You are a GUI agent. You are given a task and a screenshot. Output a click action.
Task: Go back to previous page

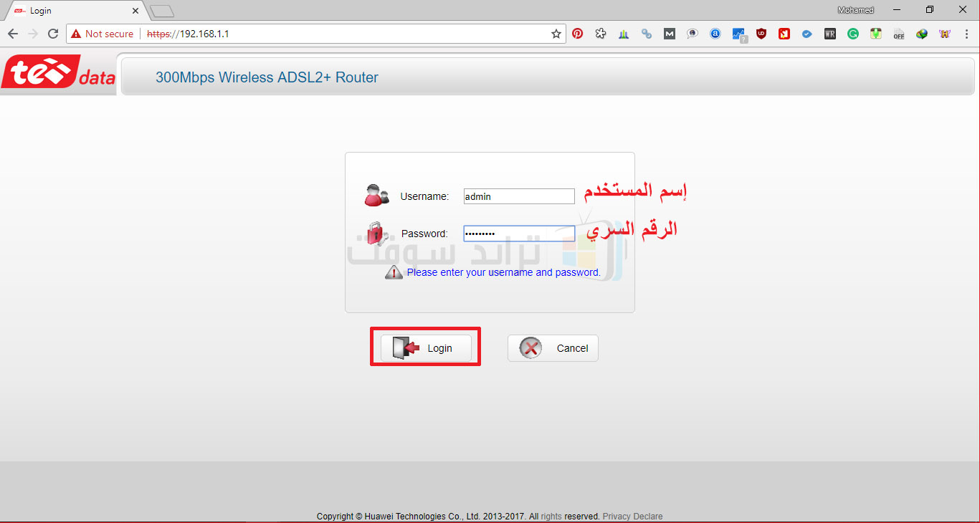pyautogui.click(x=13, y=34)
